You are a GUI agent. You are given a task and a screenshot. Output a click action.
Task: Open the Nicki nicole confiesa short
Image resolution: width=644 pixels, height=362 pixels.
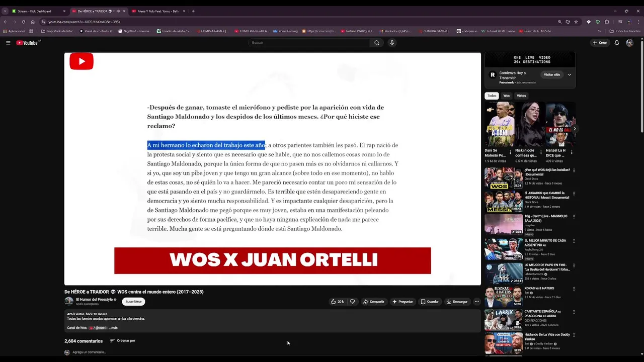[x=530, y=124]
